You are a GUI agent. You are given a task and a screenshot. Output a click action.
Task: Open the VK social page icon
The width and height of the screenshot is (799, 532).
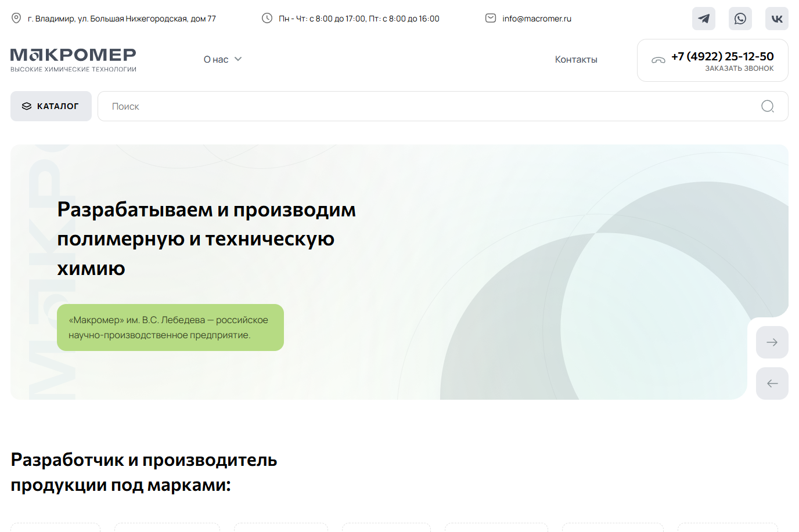pos(777,19)
